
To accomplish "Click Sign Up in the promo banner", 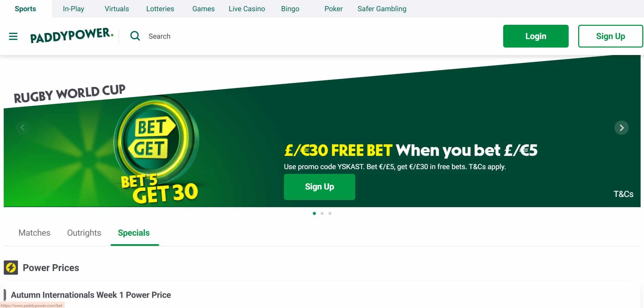I will pyautogui.click(x=319, y=187).
